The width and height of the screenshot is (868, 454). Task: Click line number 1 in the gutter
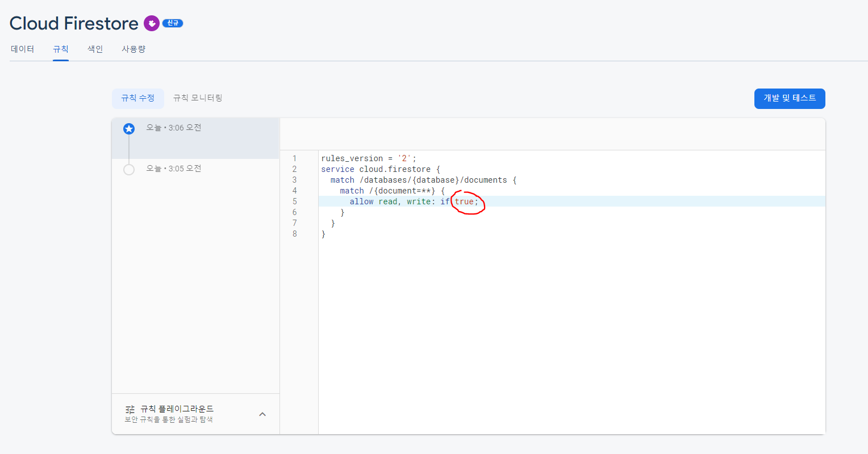(294, 158)
